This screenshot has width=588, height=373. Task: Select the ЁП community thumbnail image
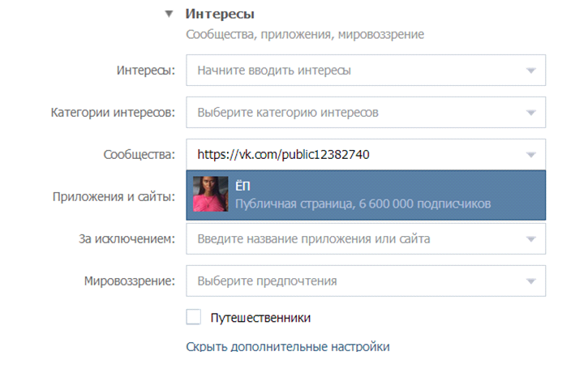click(x=210, y=194)
